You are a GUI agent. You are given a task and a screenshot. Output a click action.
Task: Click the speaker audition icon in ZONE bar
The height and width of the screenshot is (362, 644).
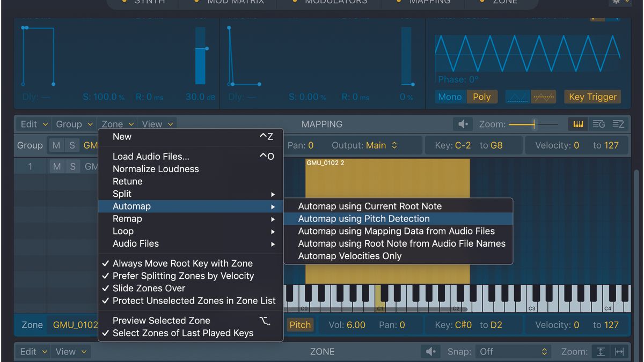431,351
